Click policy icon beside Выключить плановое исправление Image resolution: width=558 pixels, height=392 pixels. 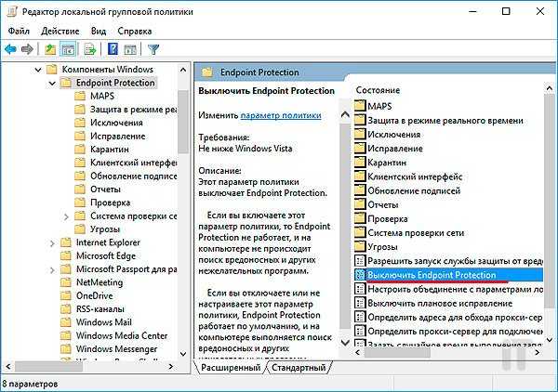pos(360,303)
